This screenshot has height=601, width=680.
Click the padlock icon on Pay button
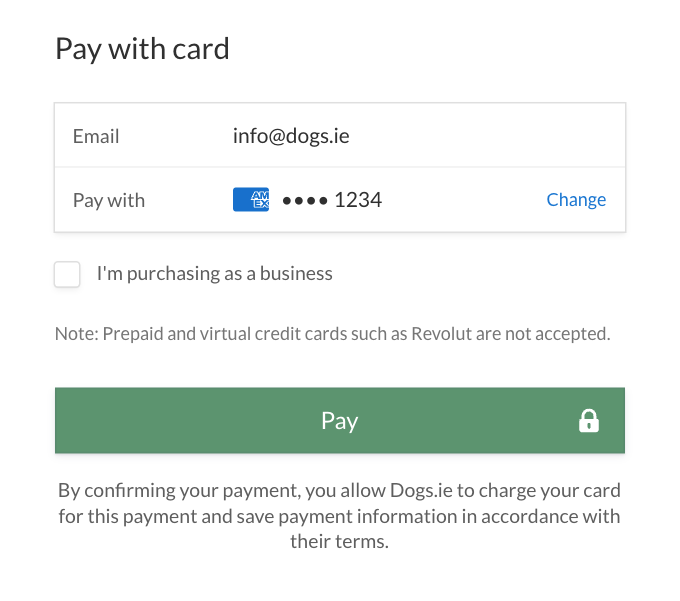588,421
